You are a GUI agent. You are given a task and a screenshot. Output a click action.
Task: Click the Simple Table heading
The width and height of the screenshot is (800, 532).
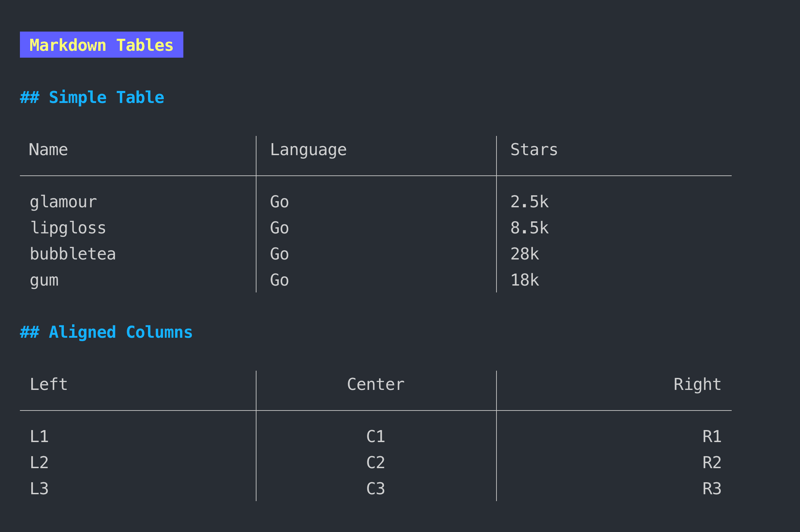(x=92, y=97)
